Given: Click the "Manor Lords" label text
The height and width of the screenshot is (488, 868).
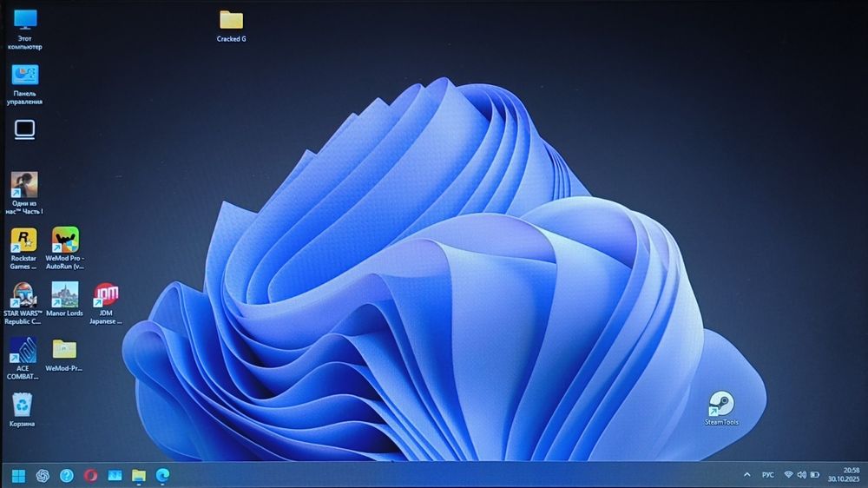Looking at the screenshot, I should pos(65,313).
